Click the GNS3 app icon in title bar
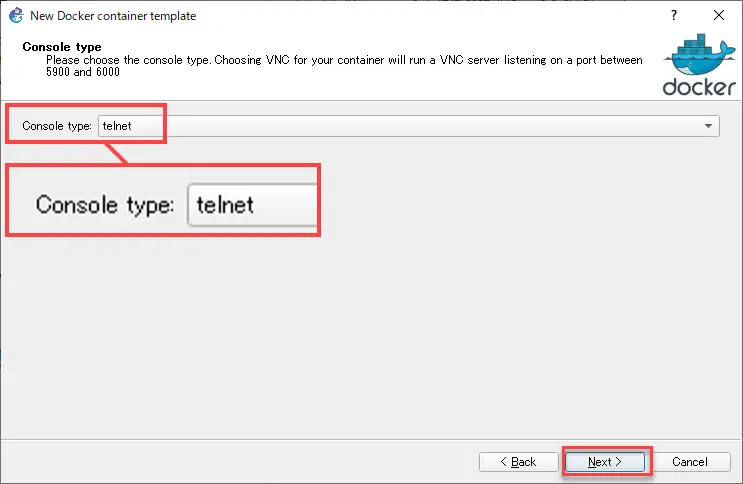This screenshot has width=743, height=484. tap(16, 16)
